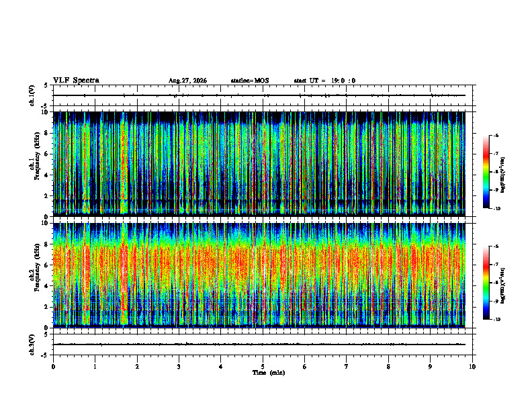This screenshot has width=532, height=411.
Task: Click the ch.3(V) waveform strip
Action: (x=259, y=345)
